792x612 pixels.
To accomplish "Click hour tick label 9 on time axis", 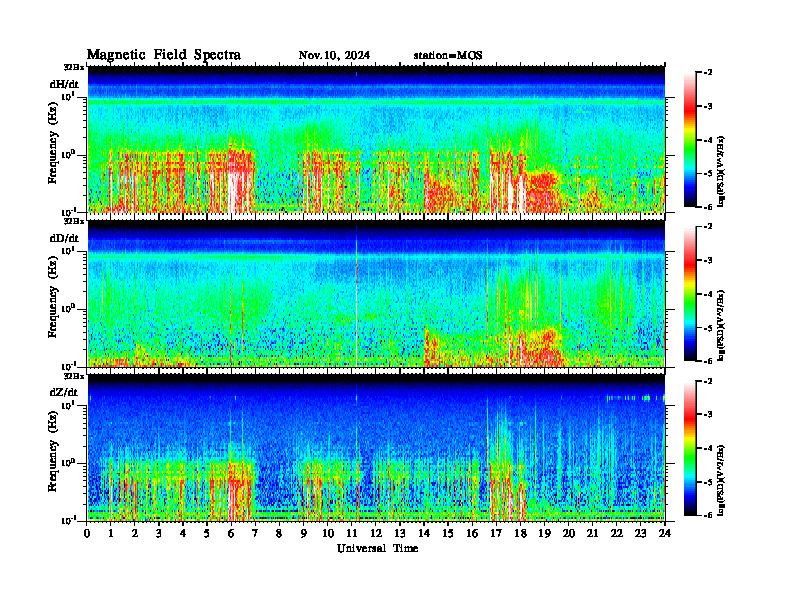I will [304, 533].
